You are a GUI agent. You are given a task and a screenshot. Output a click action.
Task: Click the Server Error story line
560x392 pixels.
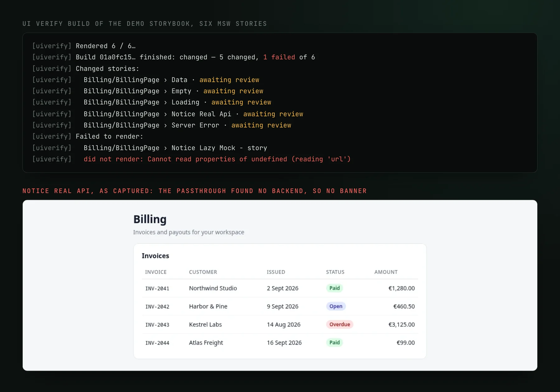(162, 125)
